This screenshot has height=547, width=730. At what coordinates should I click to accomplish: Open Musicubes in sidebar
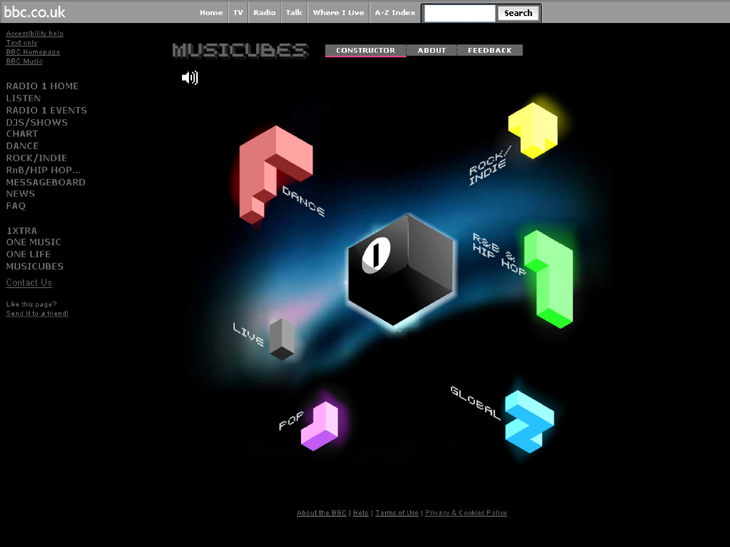[35, 266]
